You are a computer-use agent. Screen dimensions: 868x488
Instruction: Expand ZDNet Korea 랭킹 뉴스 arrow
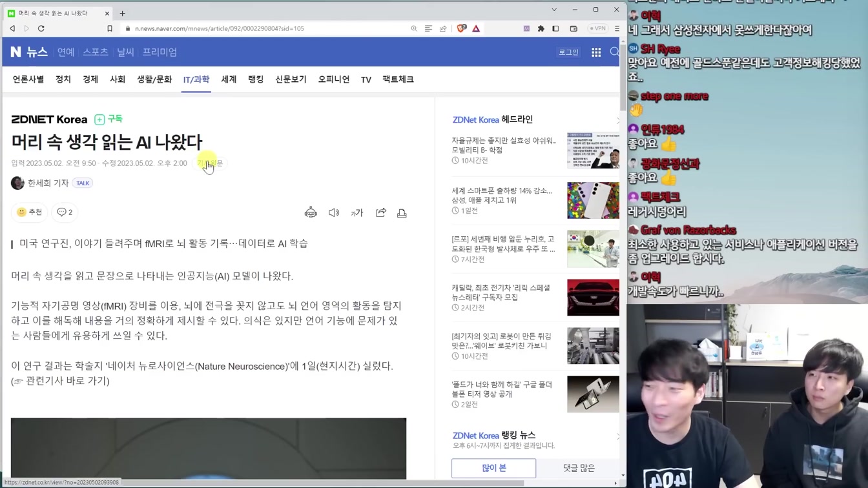pyautogui.click(x=617, y=436)
